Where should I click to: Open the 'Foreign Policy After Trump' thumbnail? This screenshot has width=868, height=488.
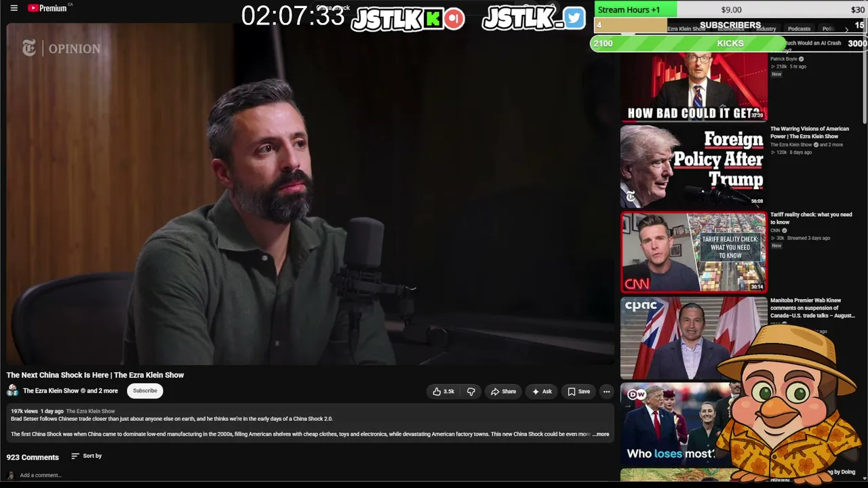click(x=694, y=166)
